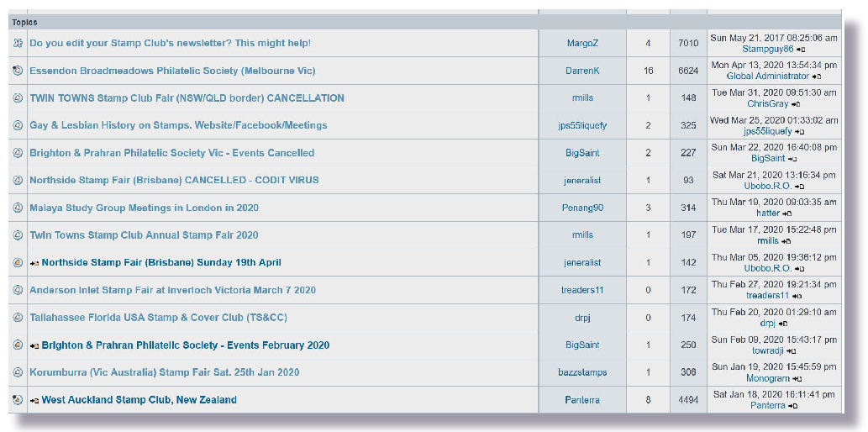Click topic status icon beside Gay & Lesbian History

coord(18,125)
